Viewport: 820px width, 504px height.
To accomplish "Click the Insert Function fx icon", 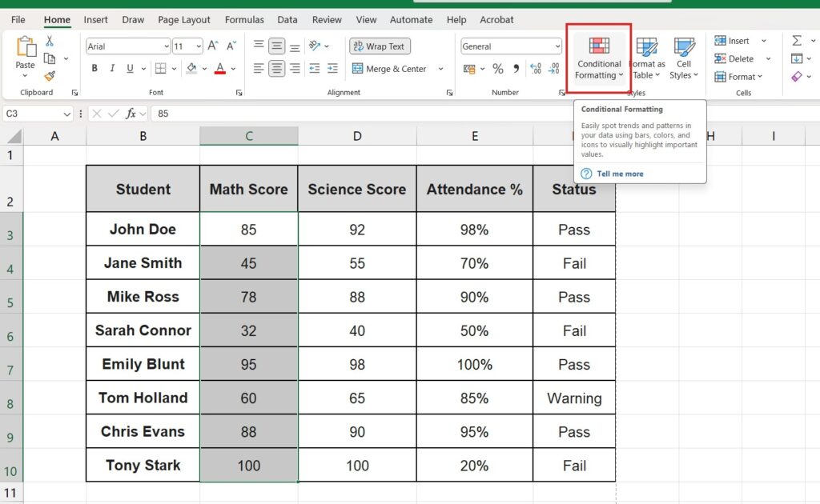I will point(131,114).
